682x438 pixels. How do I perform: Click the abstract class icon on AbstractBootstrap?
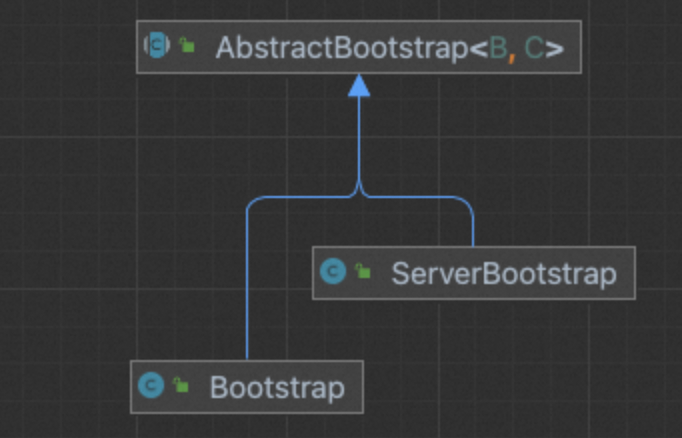157,45
